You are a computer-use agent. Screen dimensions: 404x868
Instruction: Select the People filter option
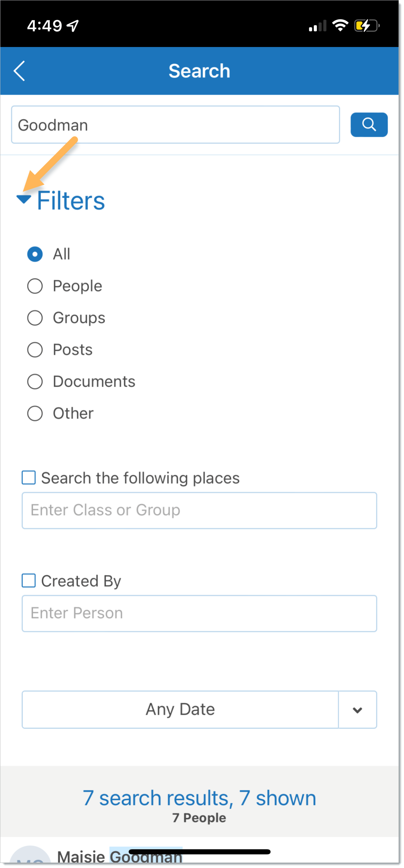[35, 286]
